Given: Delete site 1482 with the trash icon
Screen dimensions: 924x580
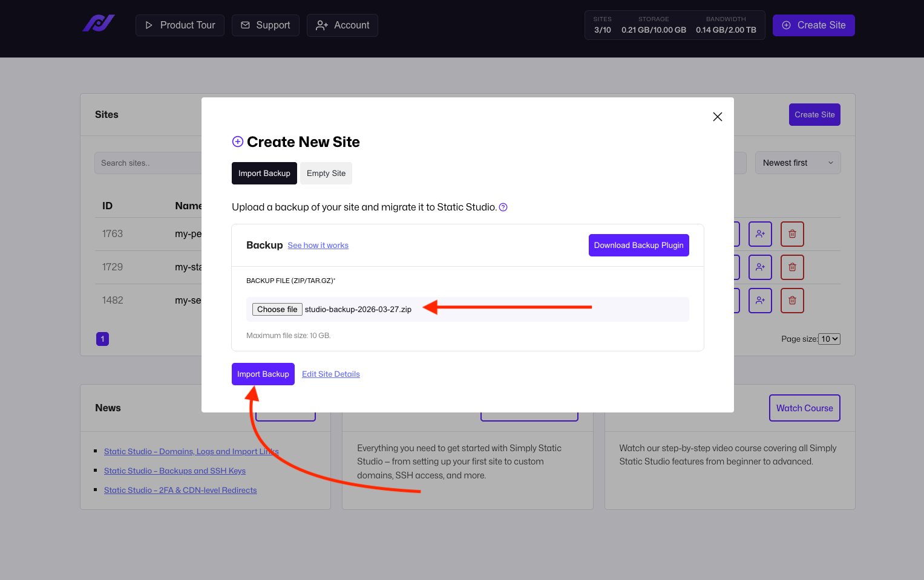Looking at the screenshot, I should coord(792,301).
